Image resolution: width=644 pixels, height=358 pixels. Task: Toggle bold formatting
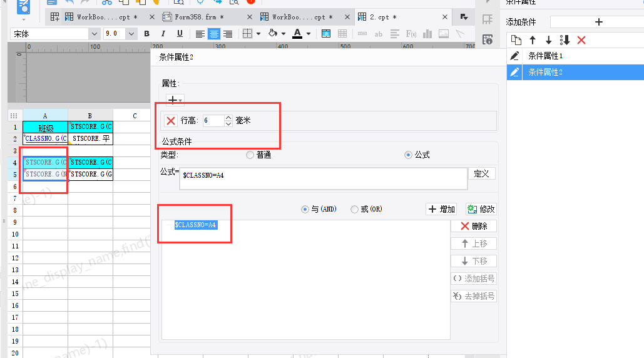point(146,34)
